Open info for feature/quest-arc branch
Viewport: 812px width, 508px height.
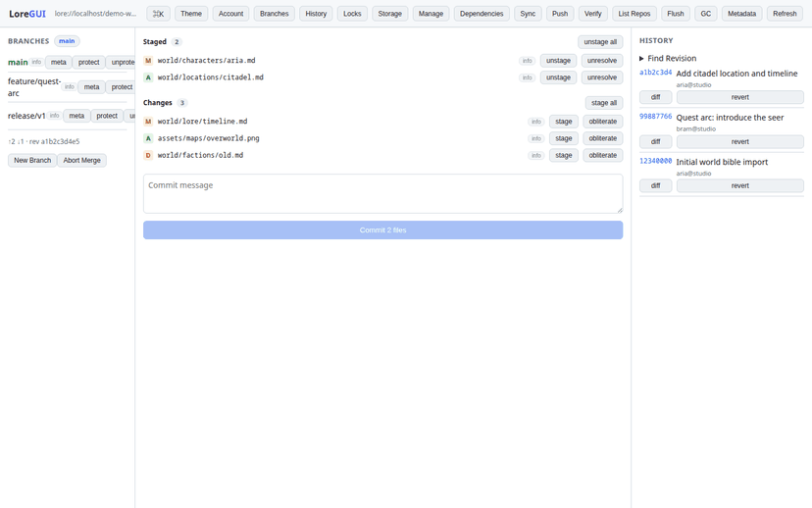(x=70, y=87)
